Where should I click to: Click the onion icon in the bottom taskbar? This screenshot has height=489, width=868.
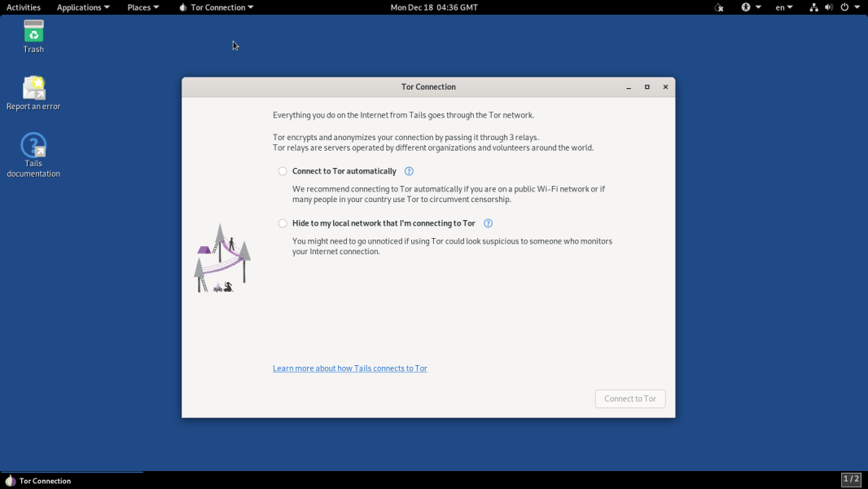pyautogui.click(x=10, y=481)
